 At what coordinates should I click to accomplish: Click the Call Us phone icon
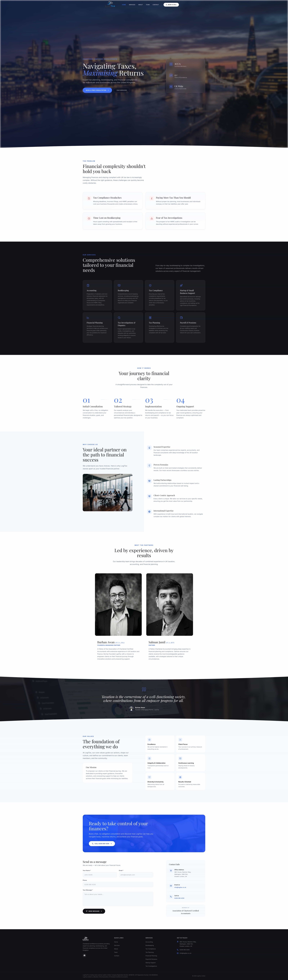(x=171, y=896)
